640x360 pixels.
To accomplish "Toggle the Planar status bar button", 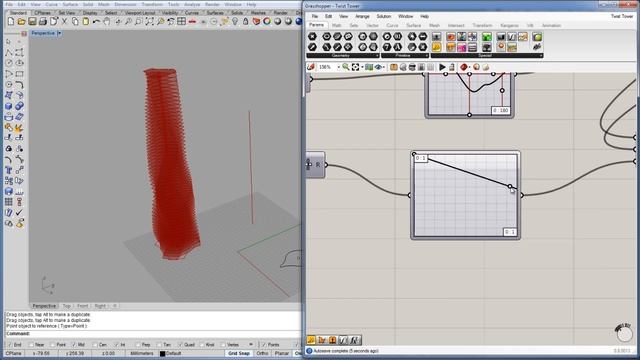I will coord(282,353).
